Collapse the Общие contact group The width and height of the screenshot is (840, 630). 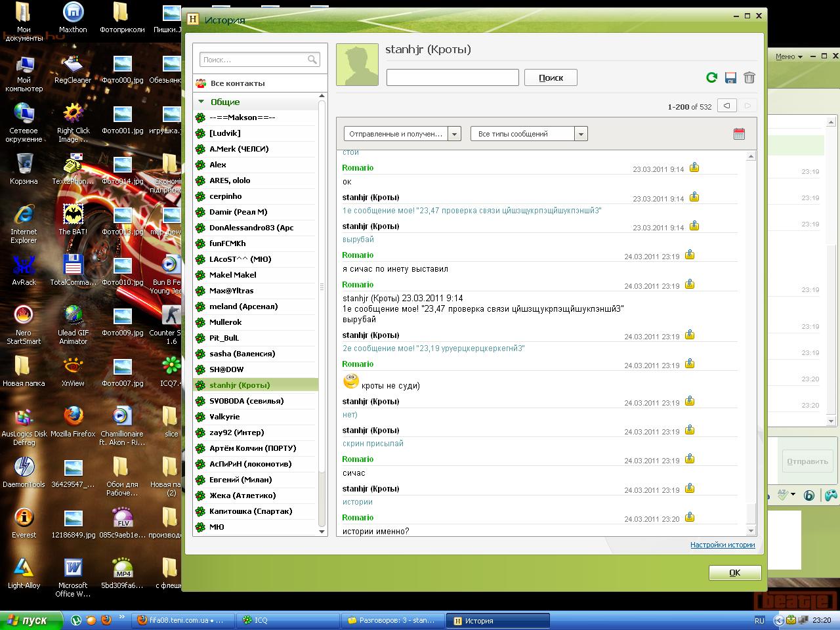coord(201,102)
